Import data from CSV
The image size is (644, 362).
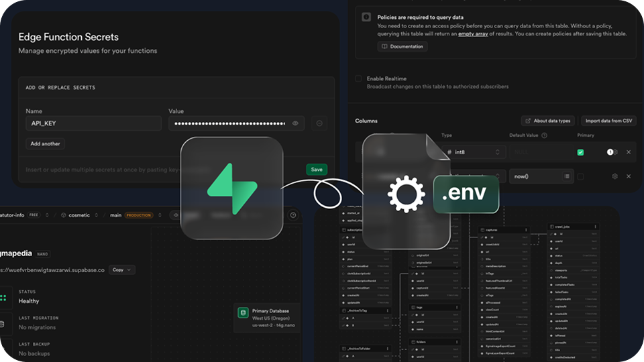[608, 121]
